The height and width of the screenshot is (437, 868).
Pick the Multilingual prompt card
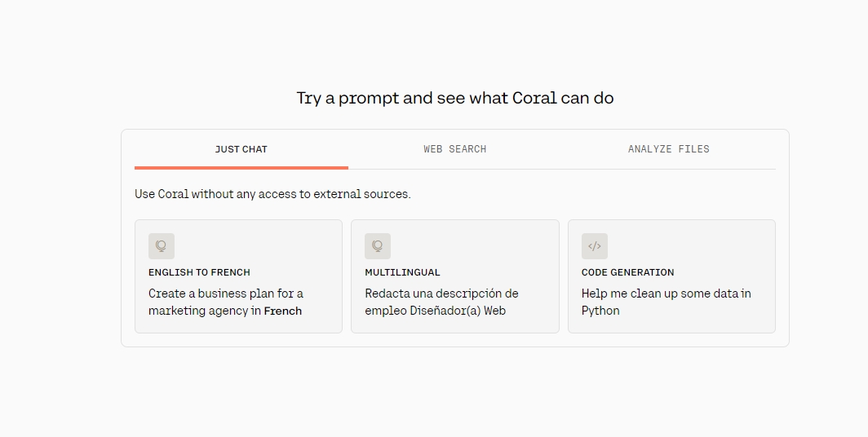click(455, 276)
